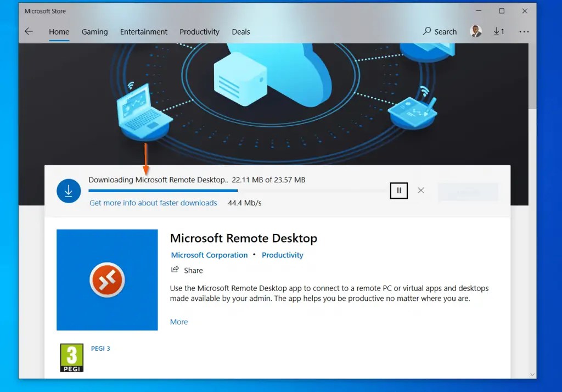Cancel the download with the X
This screenshot has width=562, height=392.
coord(421,191)
